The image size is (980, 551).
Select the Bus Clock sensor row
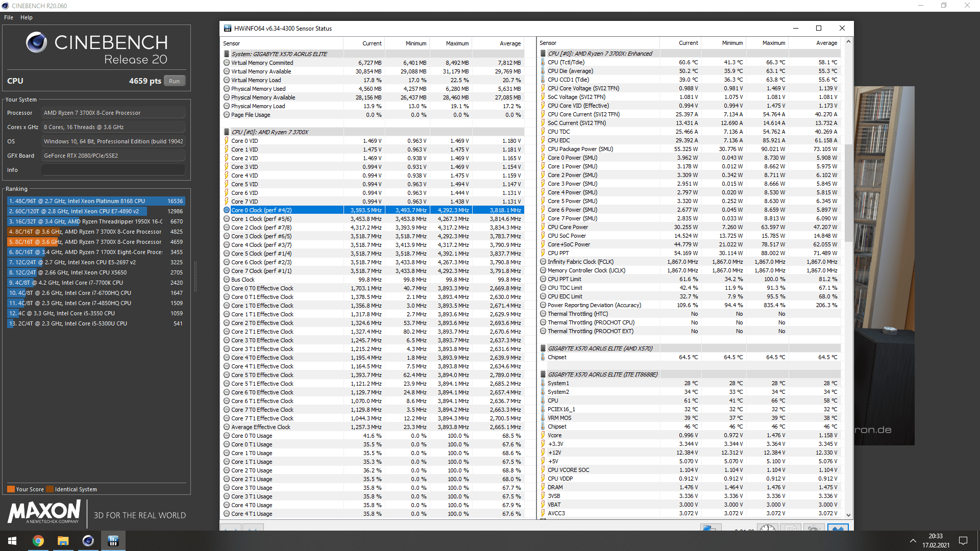(x=373, y=280)
